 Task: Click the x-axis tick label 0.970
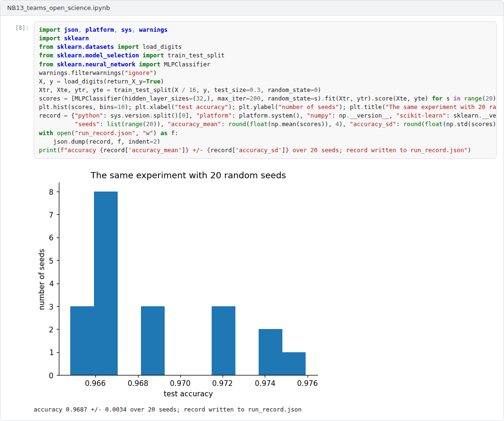(180, 384)
